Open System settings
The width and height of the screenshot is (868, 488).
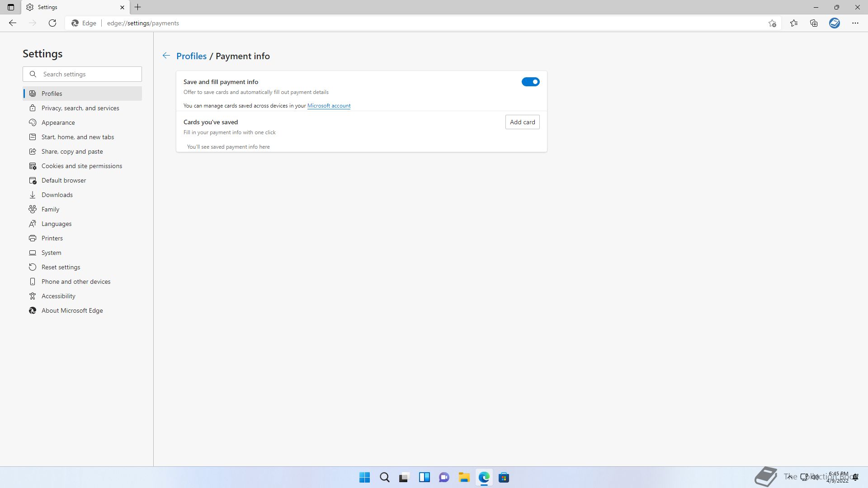[x=82, y=253]
